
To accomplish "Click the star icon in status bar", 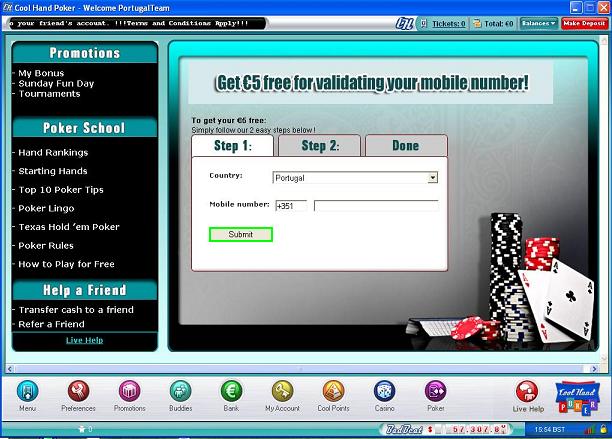I will 82,429.
